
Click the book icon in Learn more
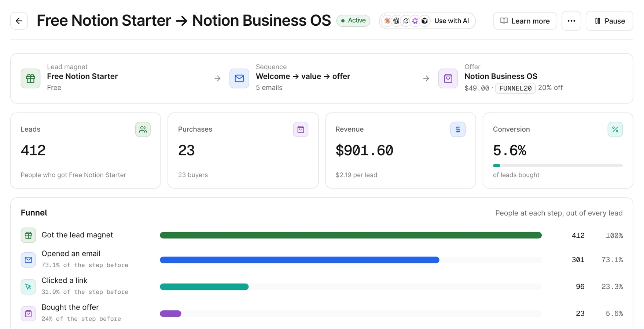(504, 21)
